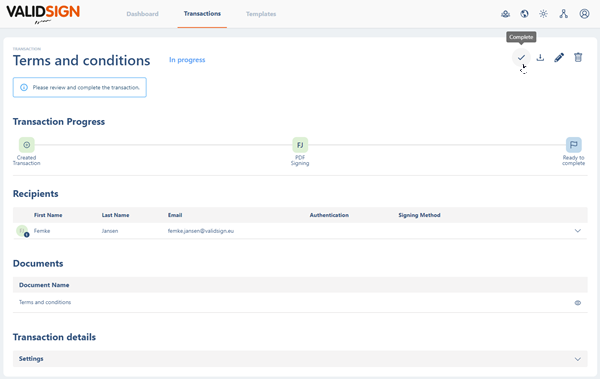The image size is (600, 379).
Task: Click the Femke first name cell
Action: pos(42,231)
